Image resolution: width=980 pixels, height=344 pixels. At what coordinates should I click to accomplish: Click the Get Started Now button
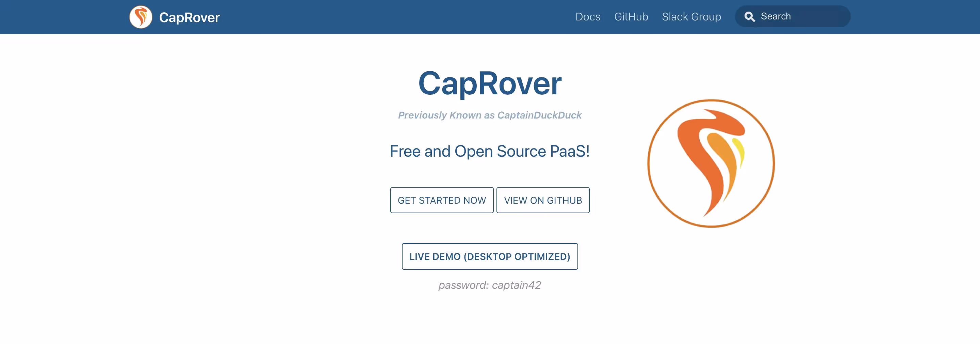pyautogui.click(x=442, y=200)
